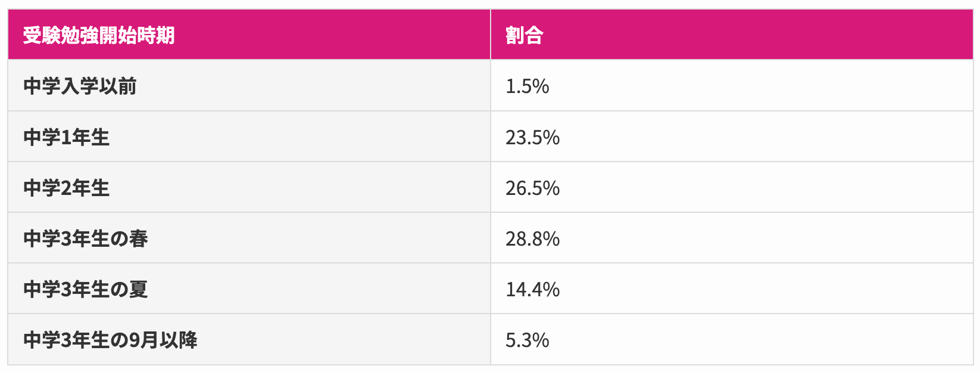The height and width of the screenshot is (372, 980).
Task: Click the 1.5% value cell
Action: click(527, 86)
